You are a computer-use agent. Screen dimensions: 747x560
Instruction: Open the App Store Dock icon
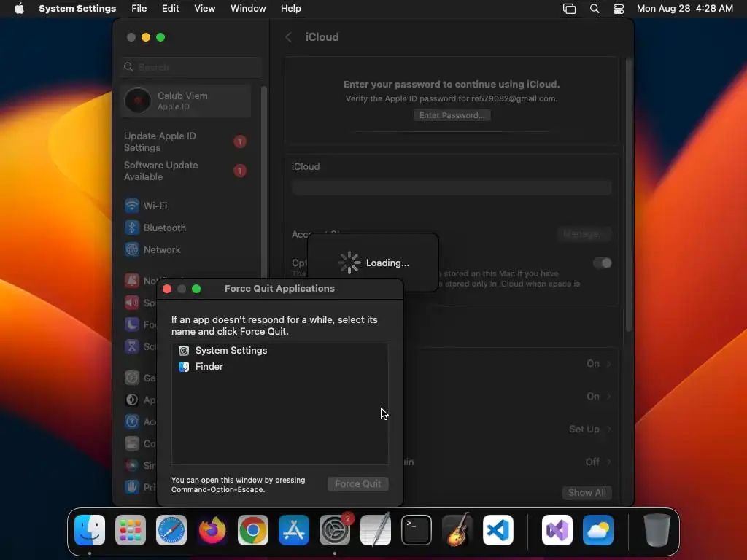294,530
